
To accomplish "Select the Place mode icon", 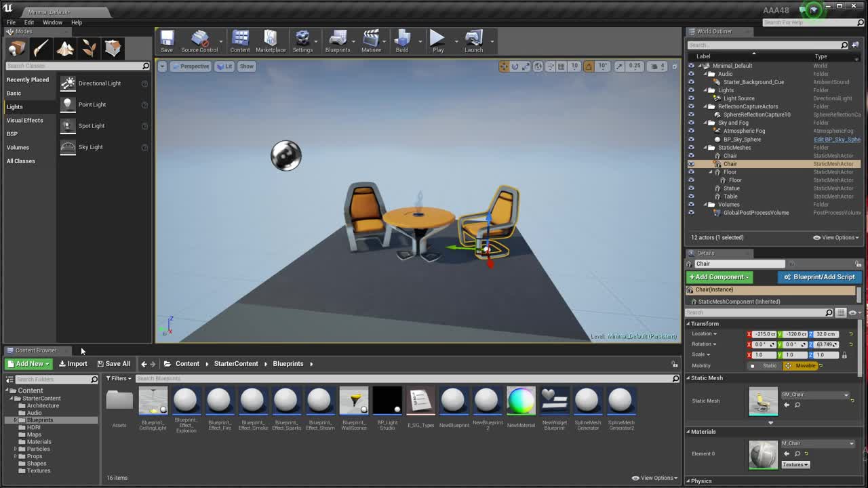I will (x=16, y=48).
